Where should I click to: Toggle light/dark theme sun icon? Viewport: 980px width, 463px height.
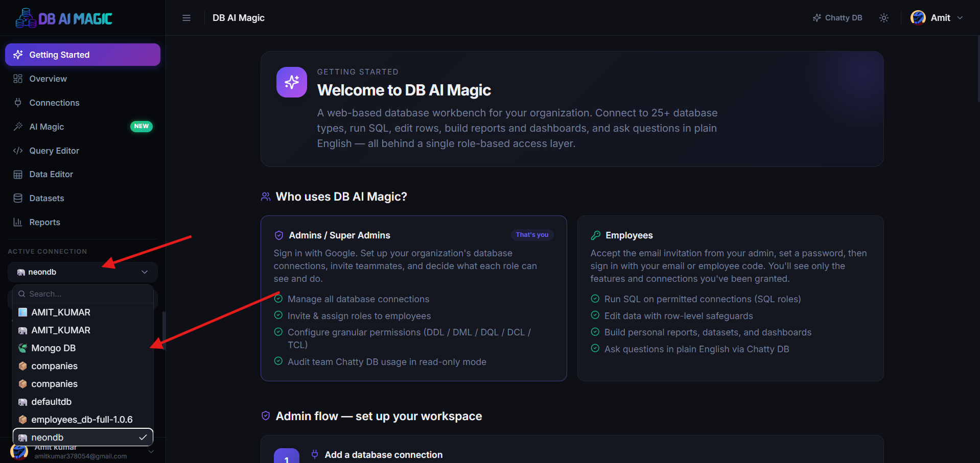(x=884, y=18)
